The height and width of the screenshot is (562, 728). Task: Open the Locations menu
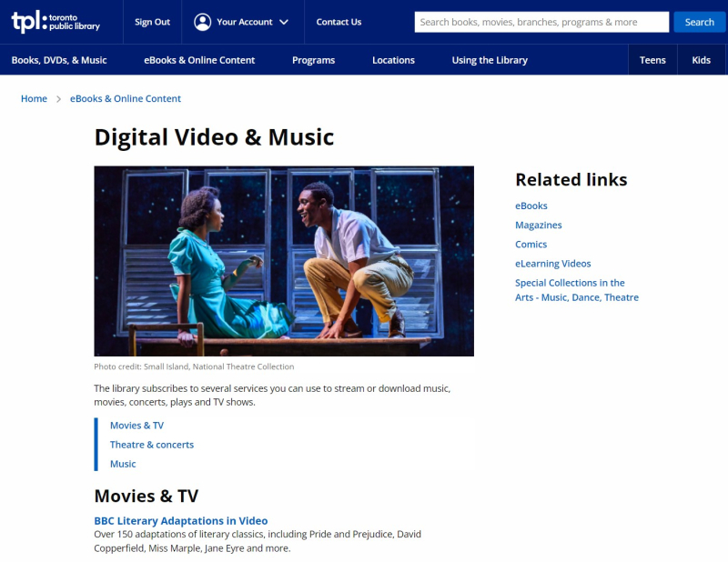393,60
